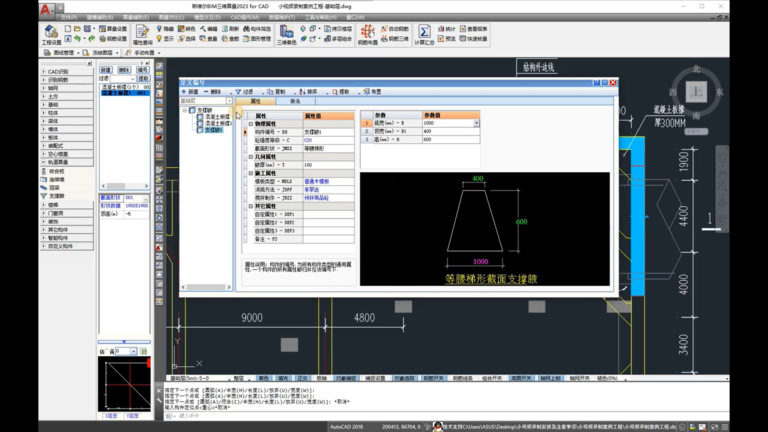Click 统计 statistics chart tool
The height and width of the screenshot is (432, 768).
pyautogui.click(x=446, y=29)
